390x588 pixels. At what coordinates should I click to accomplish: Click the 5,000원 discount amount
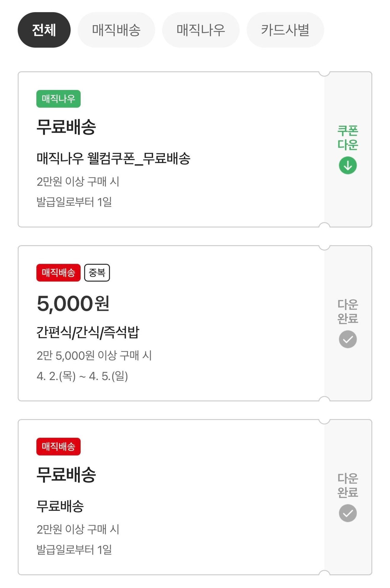click(x=73, y=304)
